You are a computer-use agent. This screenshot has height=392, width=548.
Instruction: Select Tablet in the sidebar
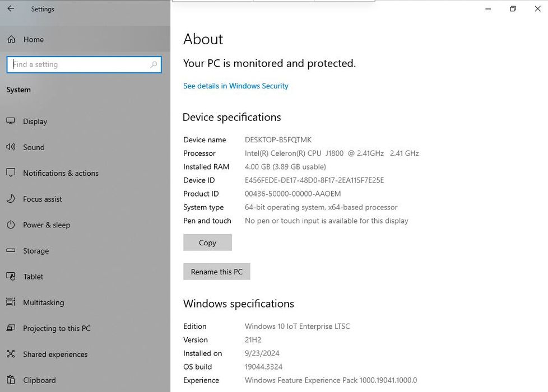(x=85, y=276)
